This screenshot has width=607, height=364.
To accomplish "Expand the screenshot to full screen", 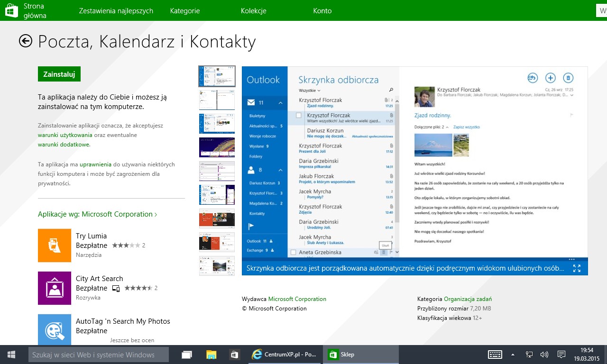I will pos(577,268).
